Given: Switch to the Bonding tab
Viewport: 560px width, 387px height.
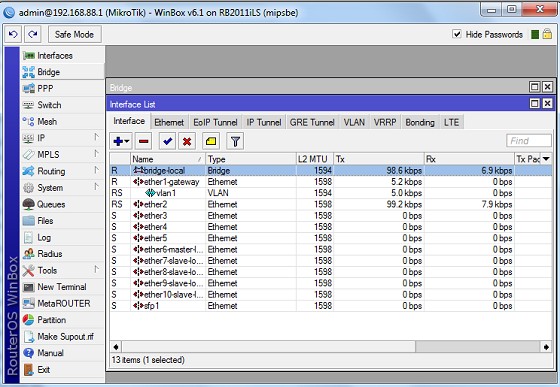Looking at the screenshot, I should 420,122.
